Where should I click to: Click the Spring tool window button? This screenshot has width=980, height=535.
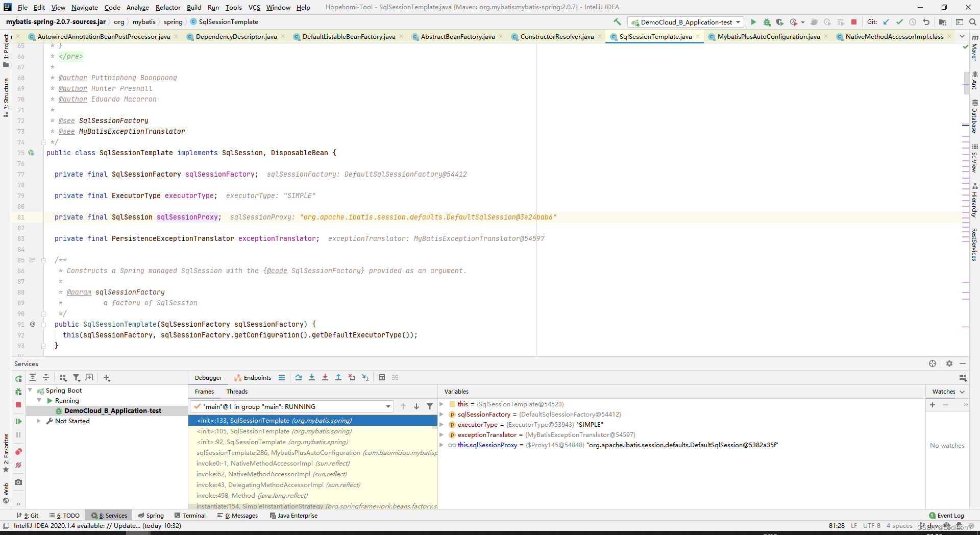(x=151, y=516)
